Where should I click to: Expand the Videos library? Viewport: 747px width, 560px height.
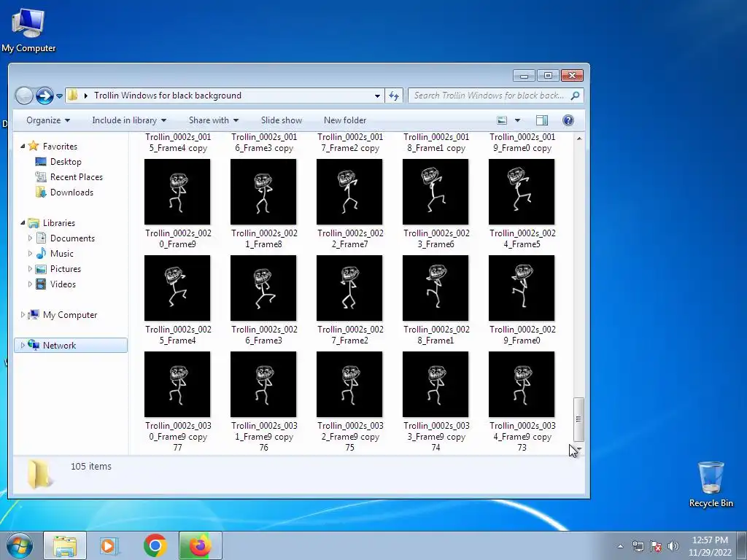click(x=30, y=284)
